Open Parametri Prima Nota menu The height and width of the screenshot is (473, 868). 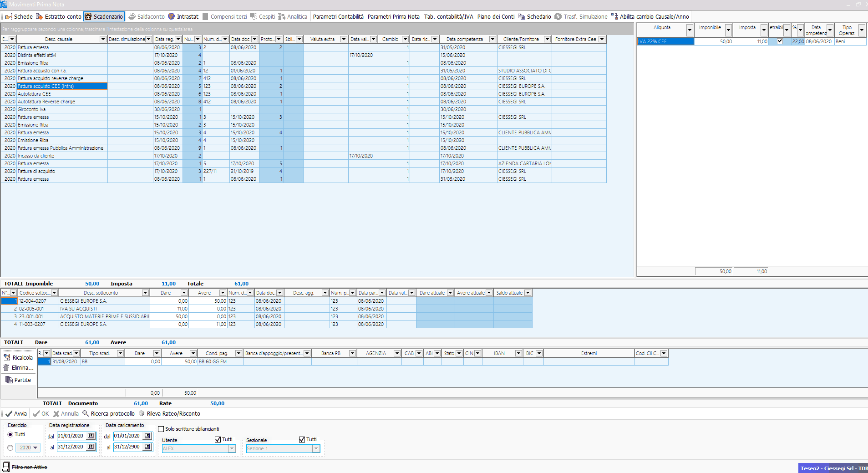click(x=393, y=16)
